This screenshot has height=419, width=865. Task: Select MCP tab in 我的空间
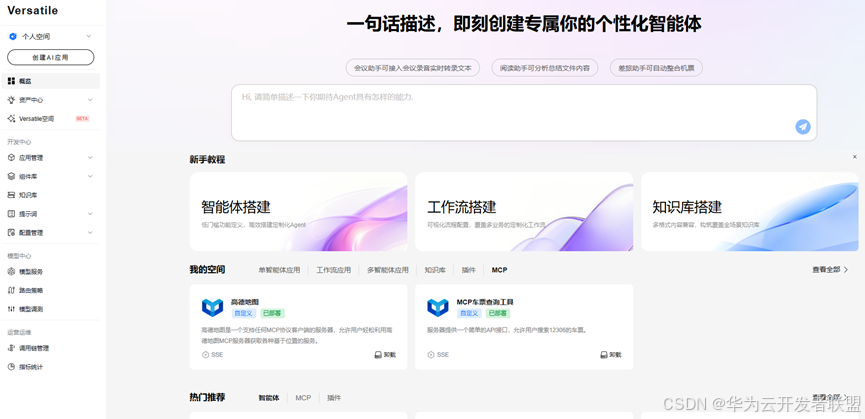pyautogui.click(x=499, y=270)
